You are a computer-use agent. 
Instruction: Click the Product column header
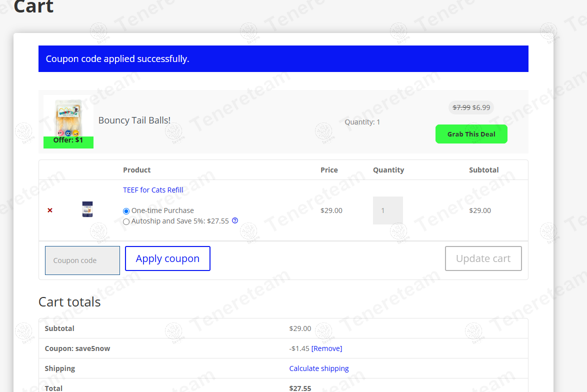(x=136, y=170)
